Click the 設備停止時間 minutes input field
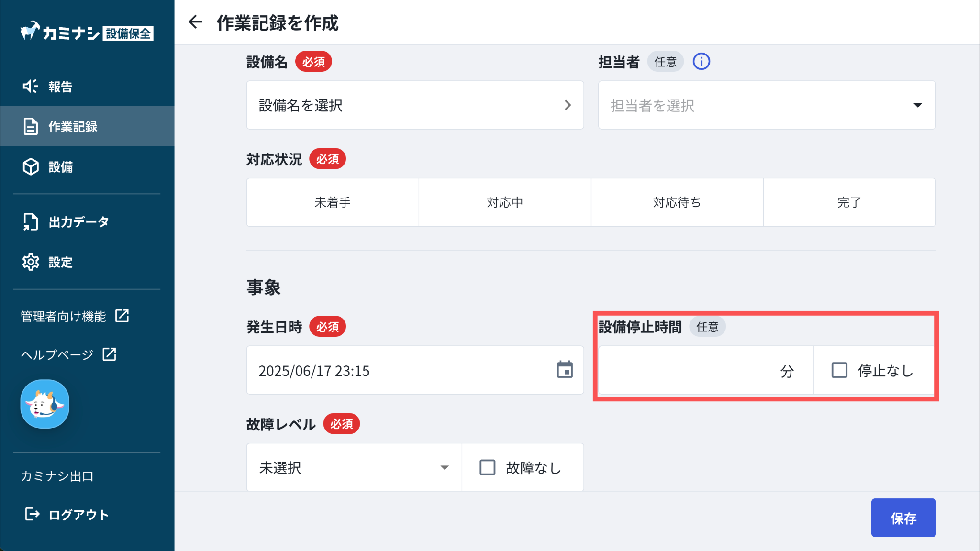The height and width of the screenshot is (551, 980). pos(689,371)
